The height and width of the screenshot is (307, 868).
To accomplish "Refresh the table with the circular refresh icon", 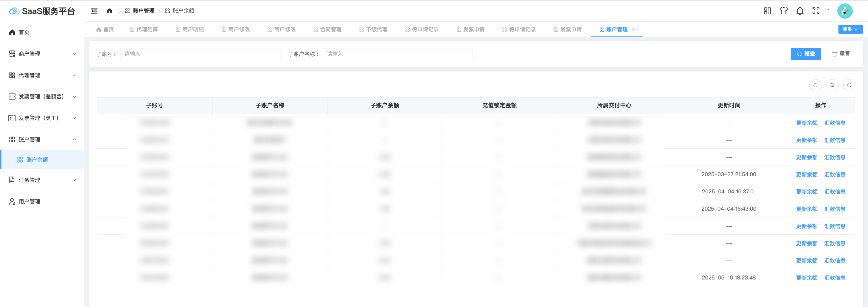I will coord(815,85).
